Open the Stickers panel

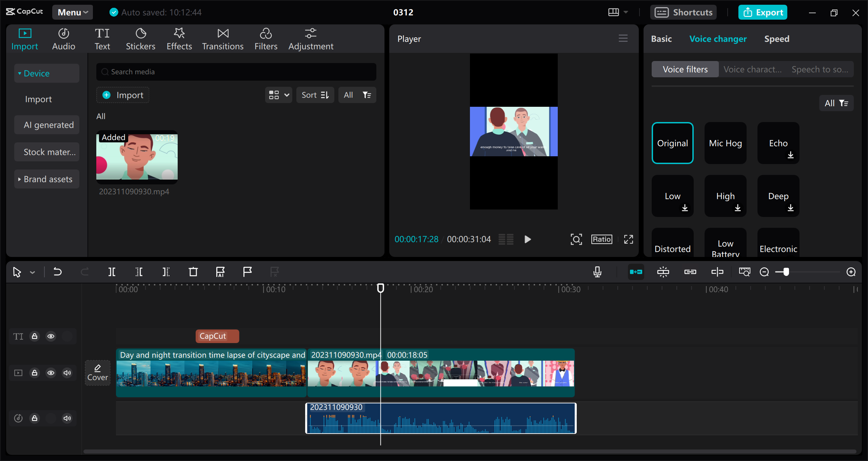(140, 38)
